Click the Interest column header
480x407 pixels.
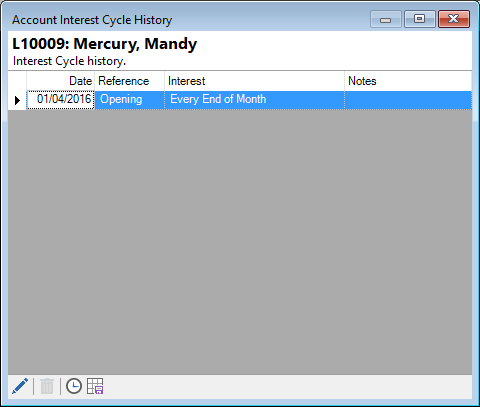click(255, 81)
